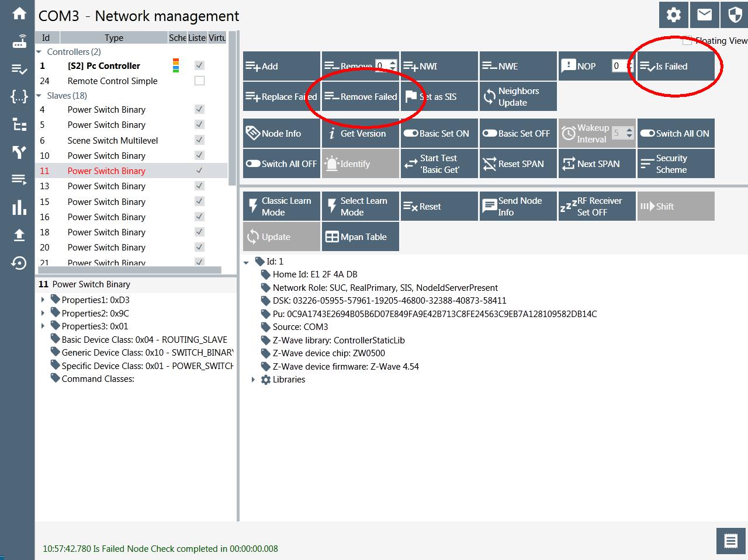Collapse the Controllers (2) group

39,52
